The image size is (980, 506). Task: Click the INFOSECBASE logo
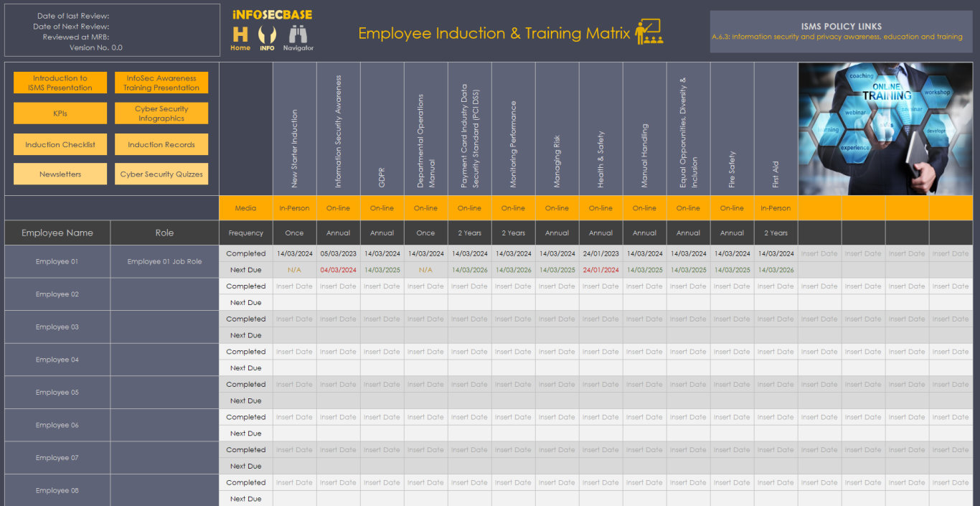pyautogui.click(x=273, y=14)
